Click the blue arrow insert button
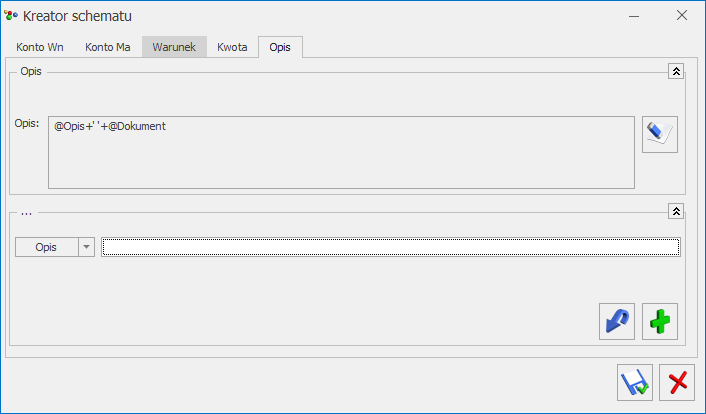 (617, 321)
